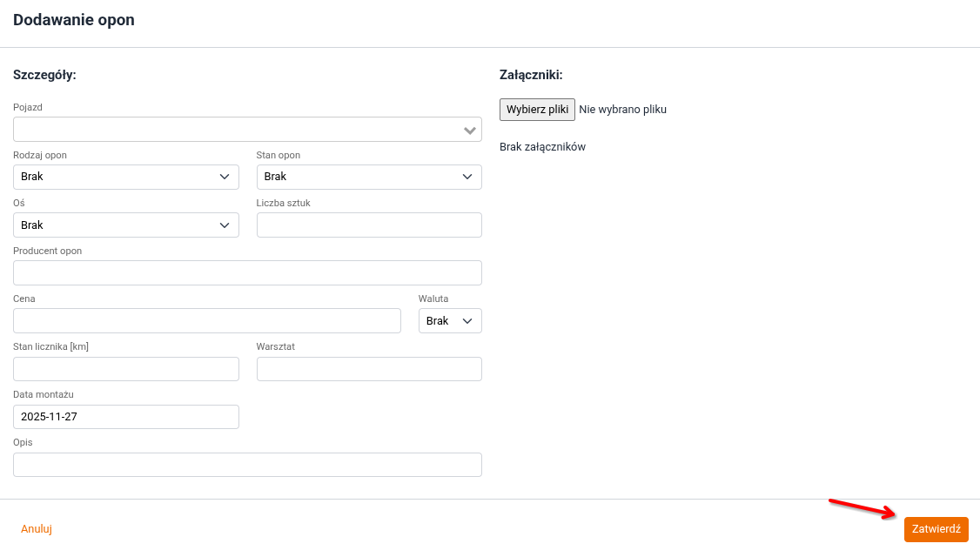Select the Warsztat input field
The image size is (980, 557).
(368, 369)
